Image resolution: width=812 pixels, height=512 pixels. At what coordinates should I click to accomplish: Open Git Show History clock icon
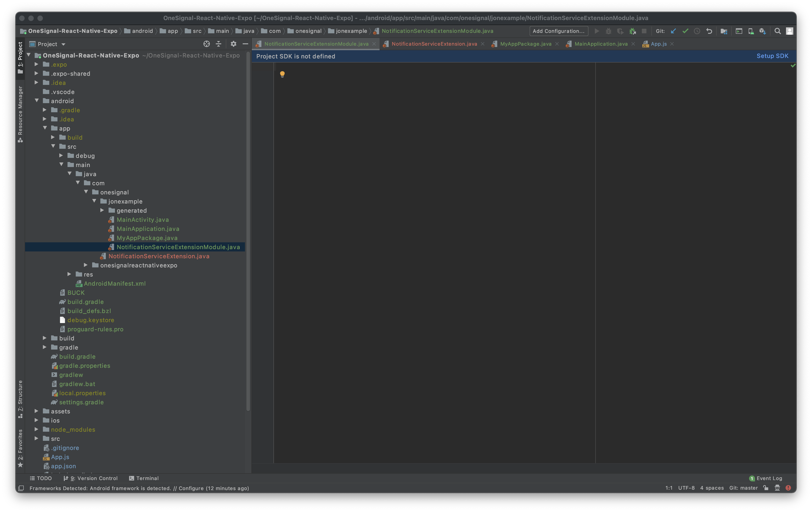pyautogui.click(x=697, y=31)
